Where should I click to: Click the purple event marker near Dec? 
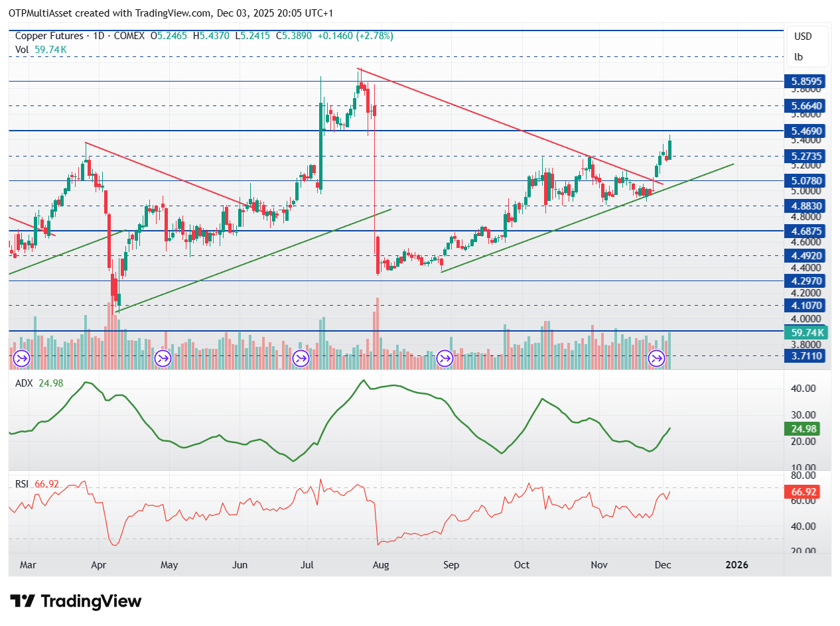656,359
